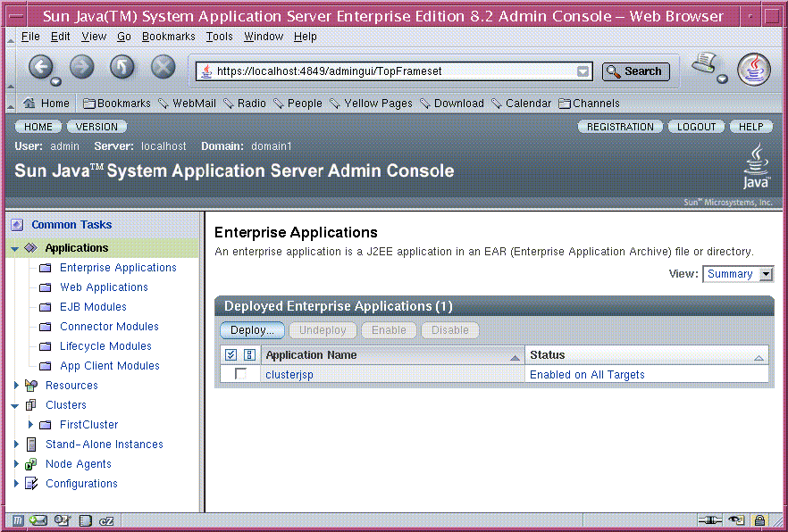Click the VERSION button
This screenshot has width=788, height=532.
(x=96, y=127)
